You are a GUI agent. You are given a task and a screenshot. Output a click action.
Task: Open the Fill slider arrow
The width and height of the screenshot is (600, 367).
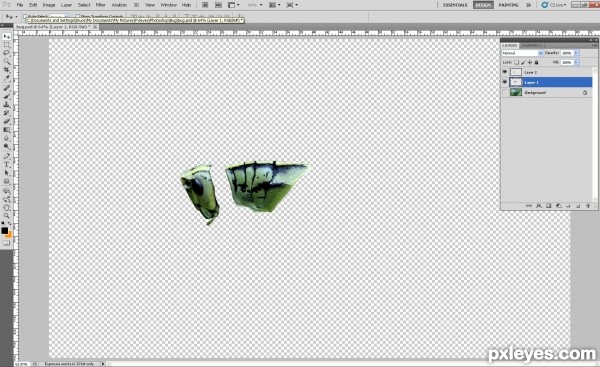click(x=576, y=62)
